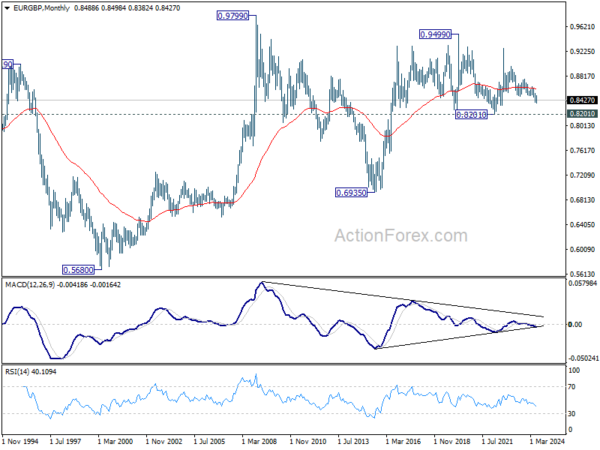Viewport: 600px width, 450px height.
Task: Click the 0.60090 price axis value
Action: (x=582, y=249)
